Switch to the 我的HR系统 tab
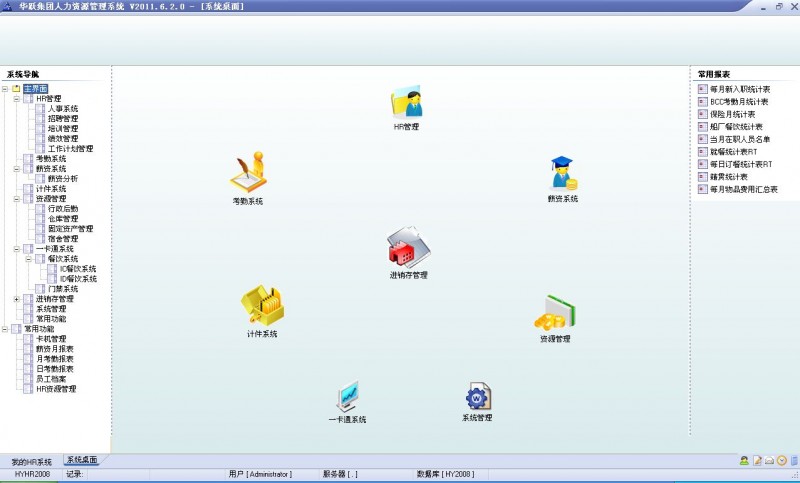800x483 pixels. click(31, 462)
